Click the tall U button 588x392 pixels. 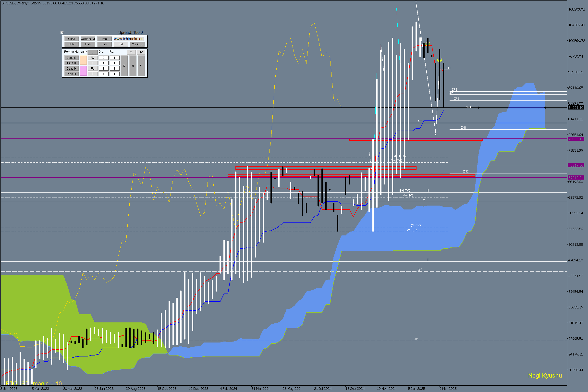[x=141, y=66]
